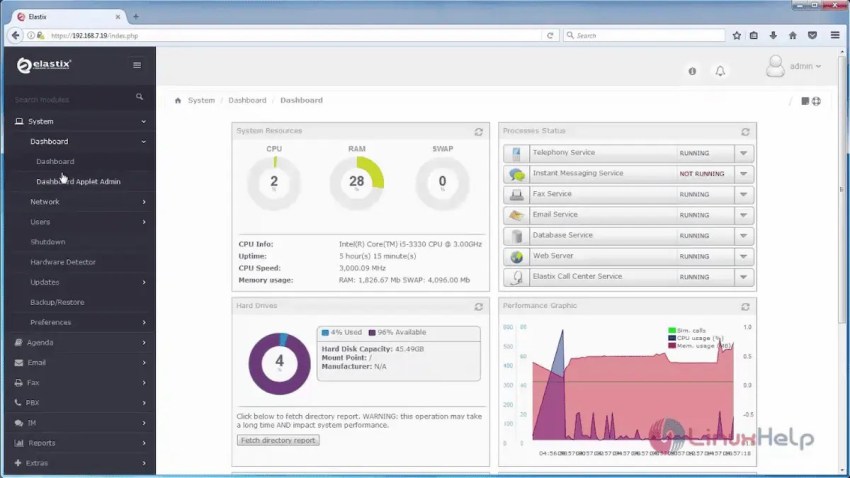Viewport: 850px width, 478px height.
Task: Open the Shutdown page
Action: coord(48,242)
